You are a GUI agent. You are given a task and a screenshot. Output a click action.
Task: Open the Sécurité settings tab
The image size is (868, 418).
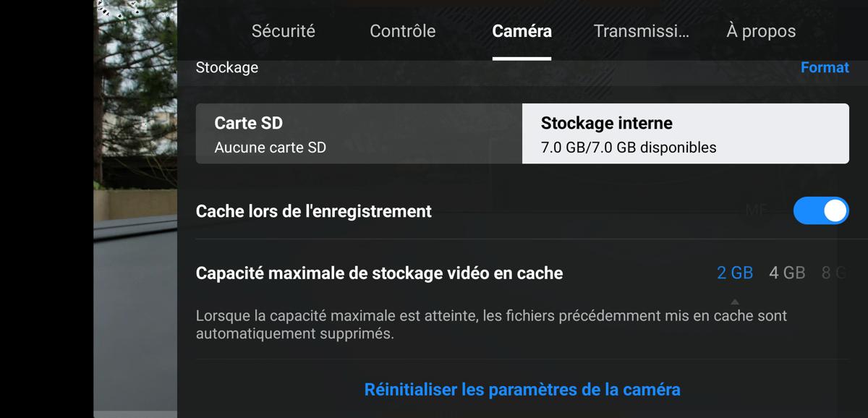(284, 31)
